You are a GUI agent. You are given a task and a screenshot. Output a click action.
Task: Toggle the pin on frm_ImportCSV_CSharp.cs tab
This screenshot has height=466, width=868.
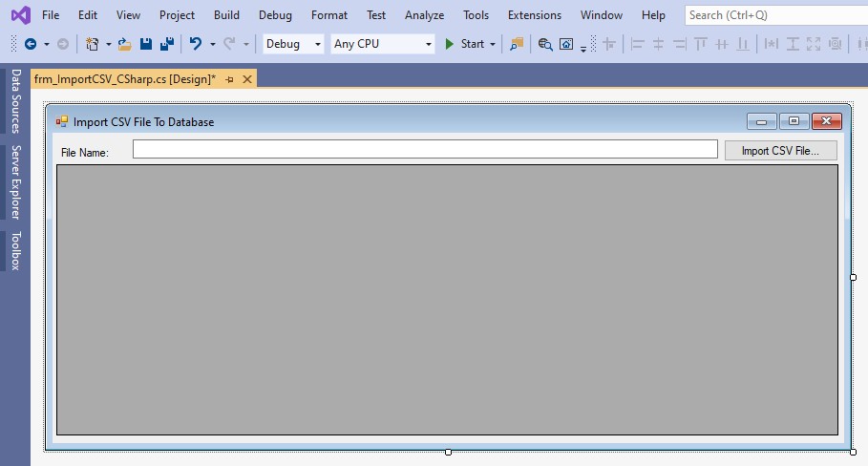pyautogui.click(x=230, y=79)
